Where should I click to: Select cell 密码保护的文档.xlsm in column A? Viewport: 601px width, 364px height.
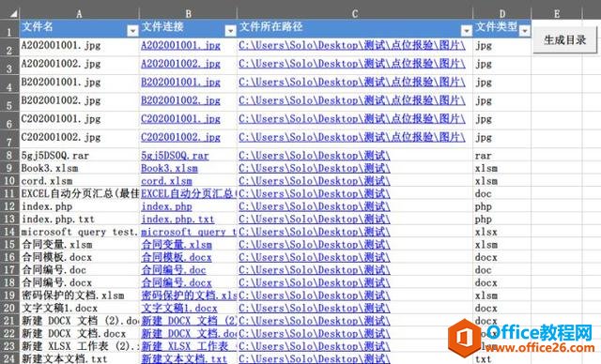[x=79, y=296]
